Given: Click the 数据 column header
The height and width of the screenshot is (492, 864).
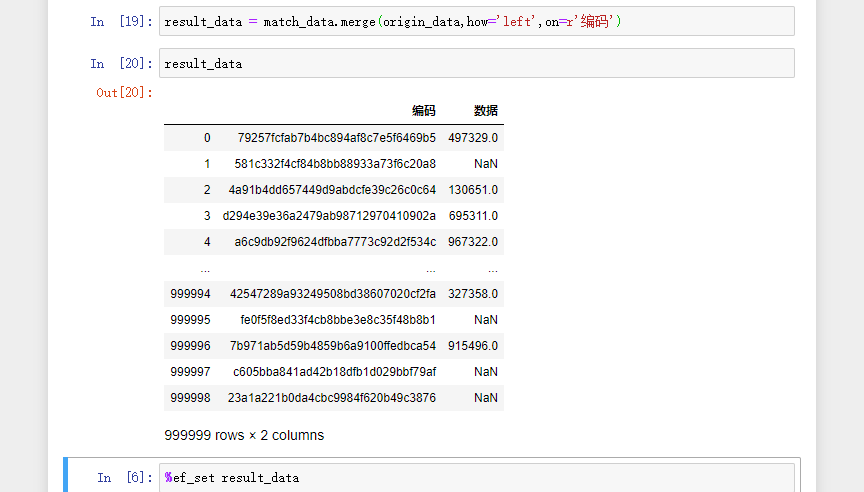Looking at the screenshot, I should click(x=485, y=111).
